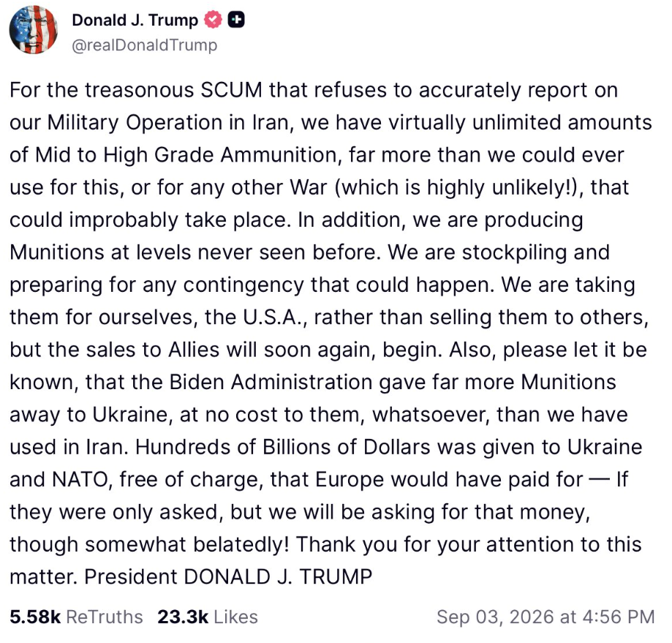Click 'Hundreds of Billions of Dollars' text
The width and height of the screenshot is (672, 643).
pyautogui.click(x=283, y=447)
